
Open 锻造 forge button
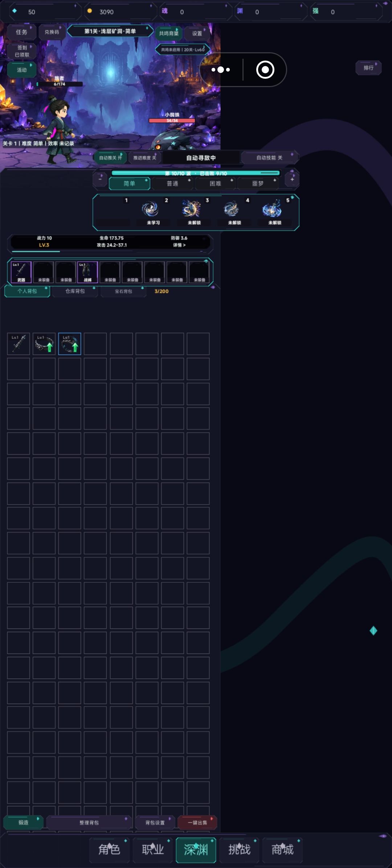pyautogui.click(x=23, y=823)
